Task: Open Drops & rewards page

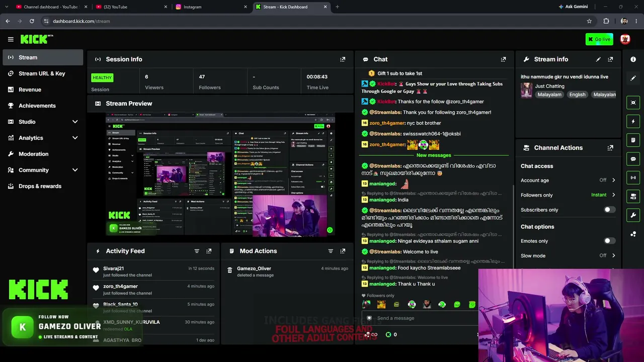Action: [43, 186]
